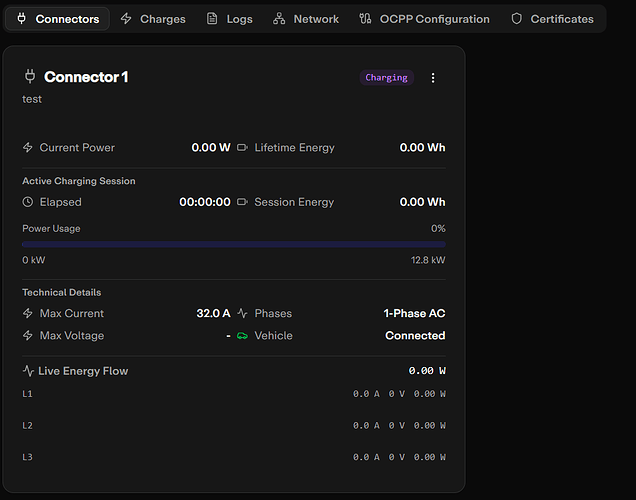The height and width of the screenshot is (500, 636).
Task: Click the bolt icon next to Max Current
Action: point(28,314)
